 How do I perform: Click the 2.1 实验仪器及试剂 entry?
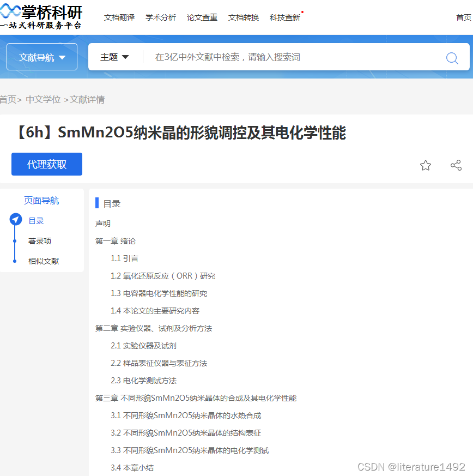pyautogui.click(x=143, y=346)
